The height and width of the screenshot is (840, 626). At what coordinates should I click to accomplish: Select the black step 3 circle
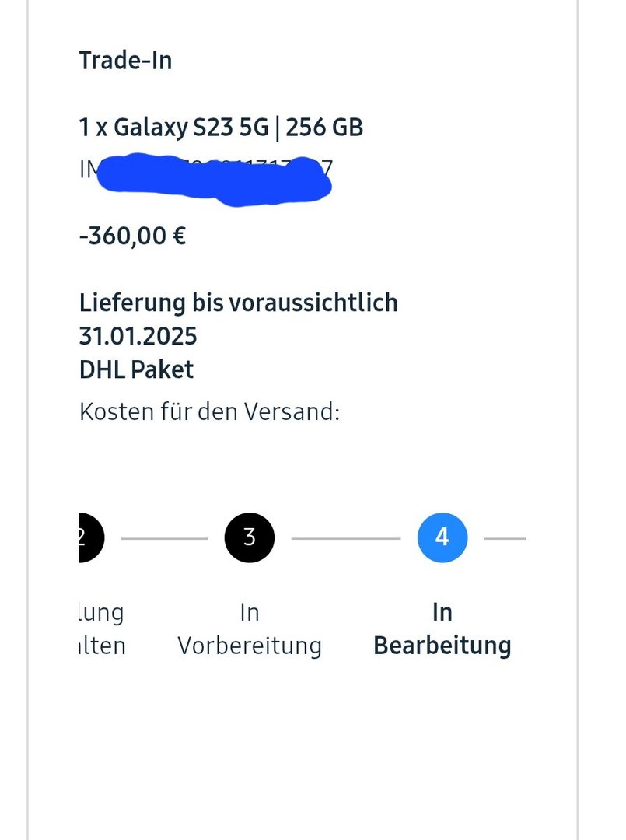[250, 537]
